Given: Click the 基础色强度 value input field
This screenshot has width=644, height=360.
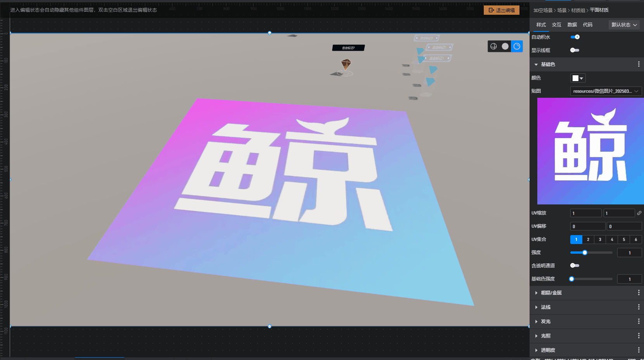Looking at the screenshot, I should tap(630, 279).
